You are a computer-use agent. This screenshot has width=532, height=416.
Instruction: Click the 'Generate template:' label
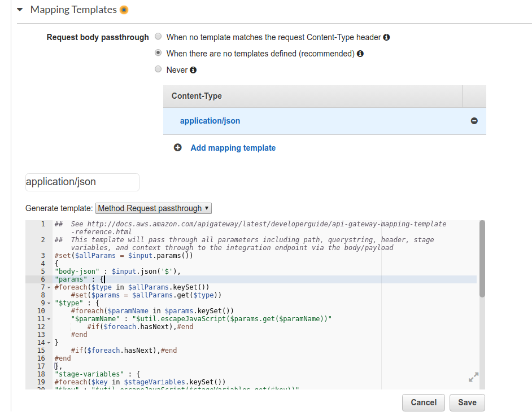click(59, 208)
